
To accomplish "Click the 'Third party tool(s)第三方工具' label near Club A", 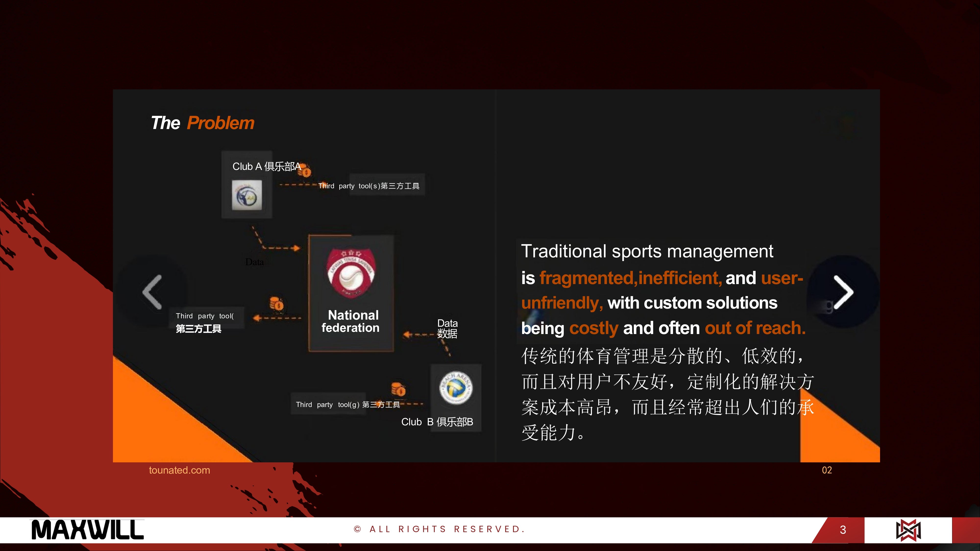I will pyautogui.click(x=369, y=186).
